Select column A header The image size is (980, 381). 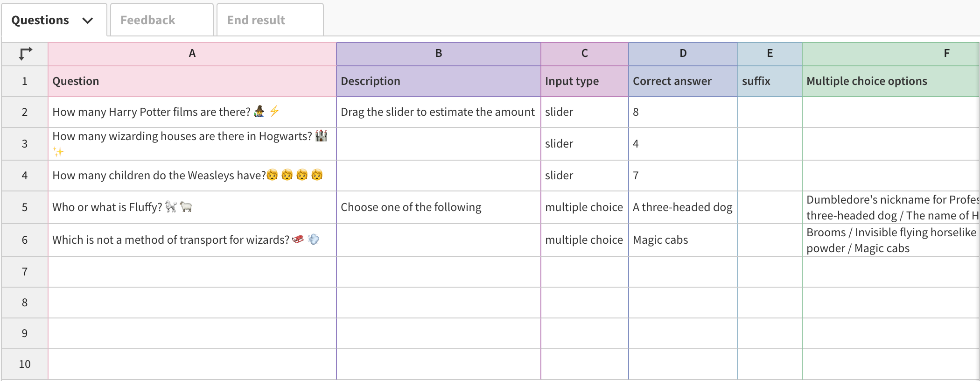click(192, 54)
